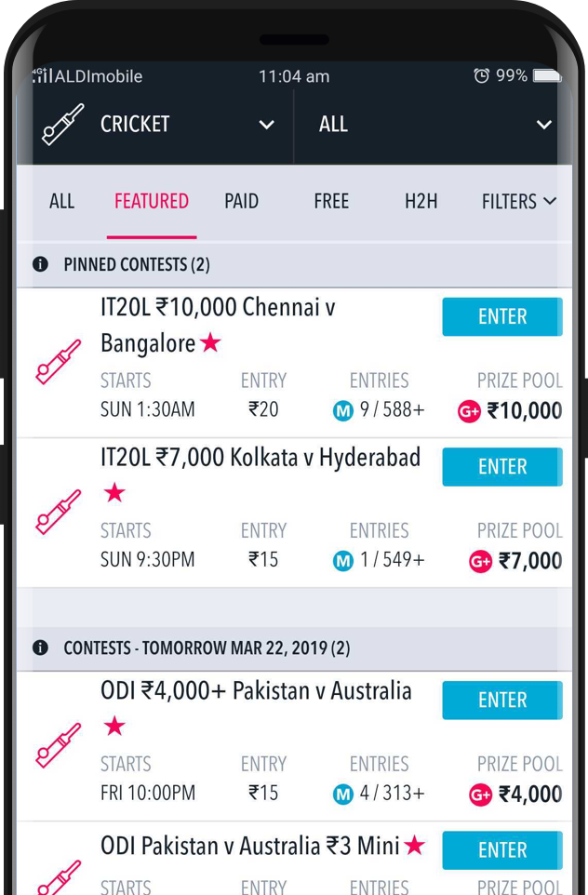This screenshot has width=588, height=895.
Task: Tap the G+ badge next to ₹10,000 prize pool
Action: pyautogui.click(x=469, y=411)
